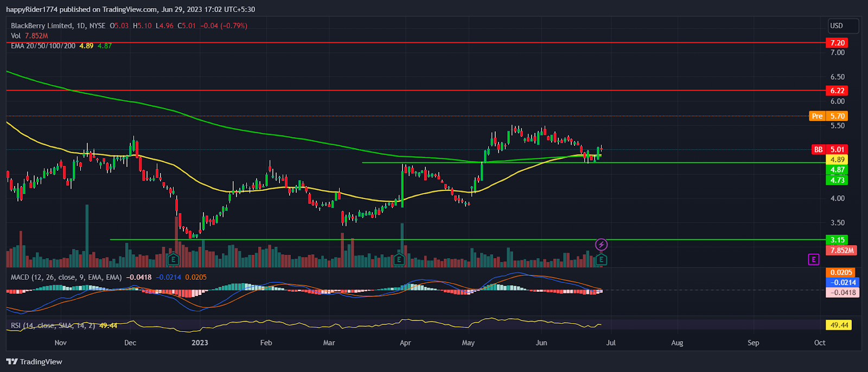Image resolution: width=868 pixels, height=372 pixels.
Task: Click the BB 5.01 last price label
Action: [829, 149]
